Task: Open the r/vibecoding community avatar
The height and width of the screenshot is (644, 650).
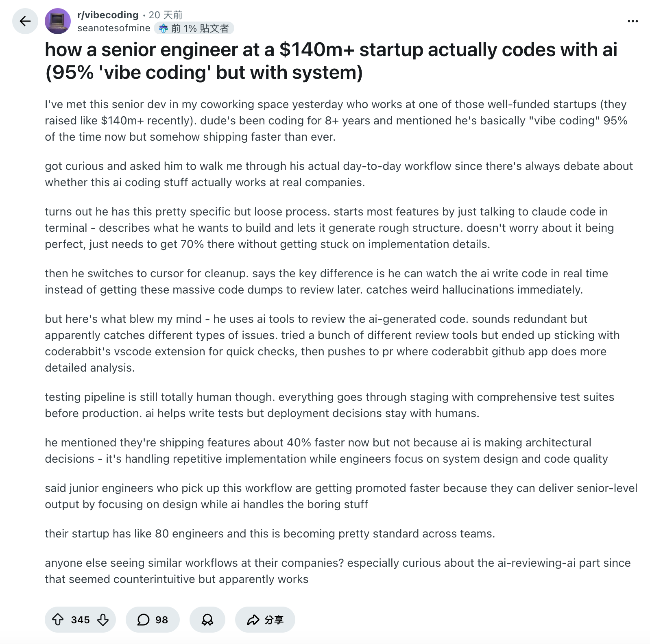Action: click(58, 21)
